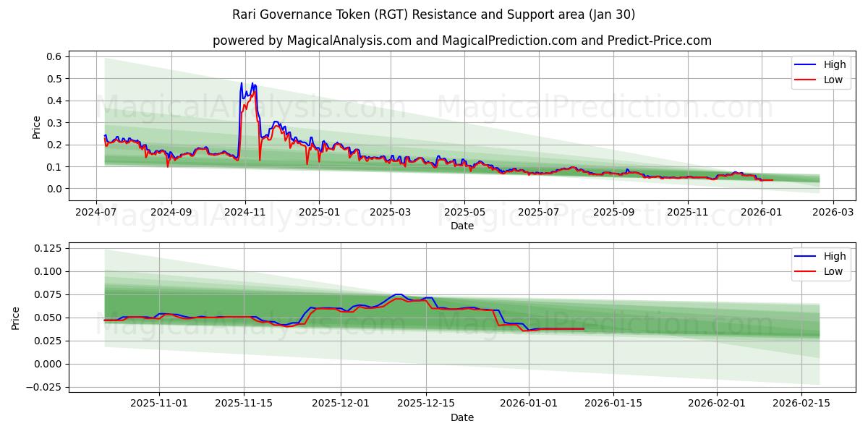Click the '2025-07' date tick label
The width and height of the screenshot is (868, 434).
click(x=537, y=212)
